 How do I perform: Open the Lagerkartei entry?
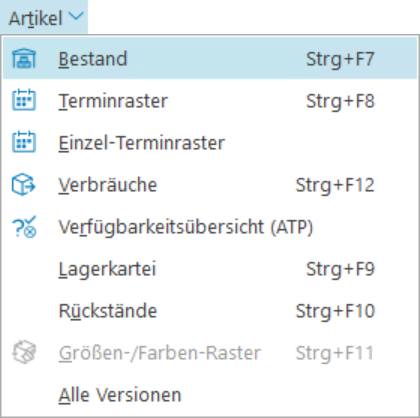coord(210,269)
